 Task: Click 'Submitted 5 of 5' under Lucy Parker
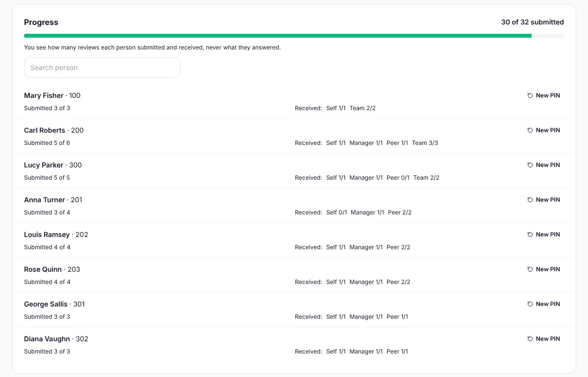47,178
